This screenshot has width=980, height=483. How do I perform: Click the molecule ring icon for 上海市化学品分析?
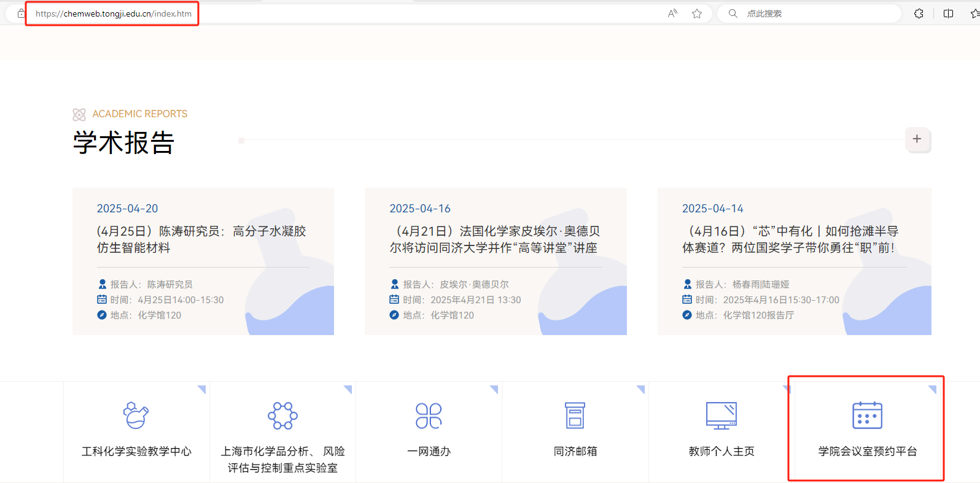[x=282, y=415]
